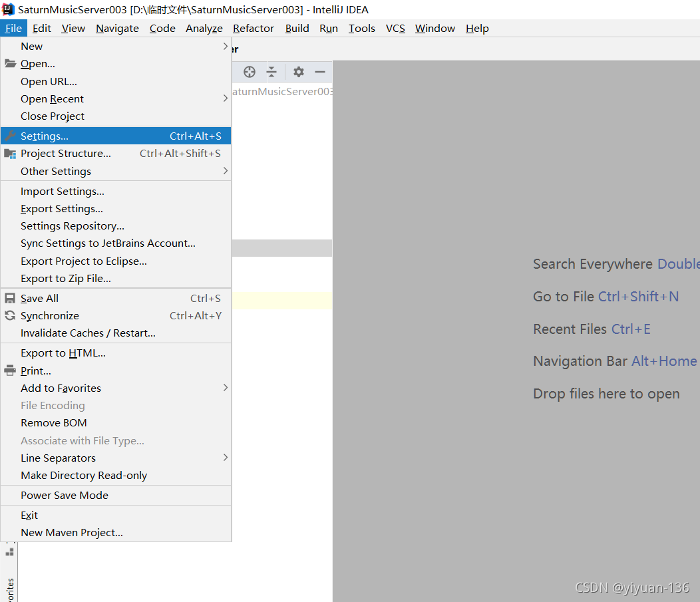This screenshot has width=700, height=602.
Task: Open project panel gear options
Action: [x=298, y=72]
